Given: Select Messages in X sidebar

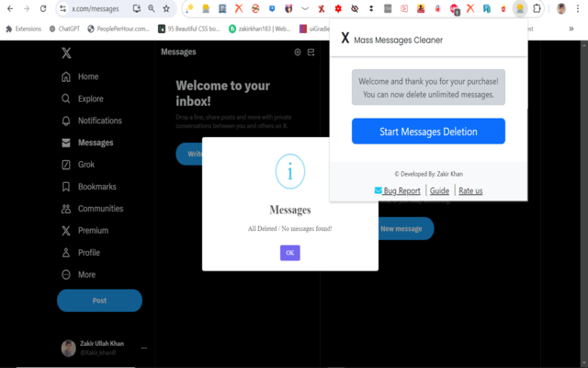Looking at the screenshot, I should point(87,143).
